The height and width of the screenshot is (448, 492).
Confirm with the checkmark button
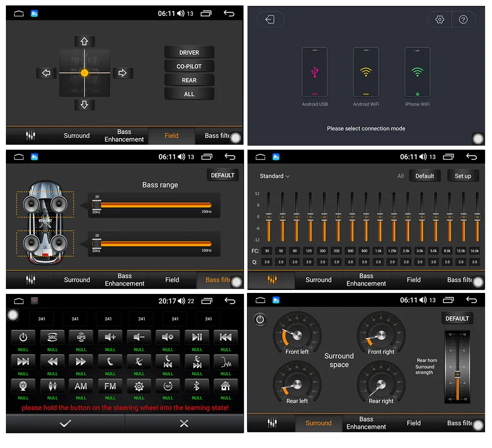point(65,423)
